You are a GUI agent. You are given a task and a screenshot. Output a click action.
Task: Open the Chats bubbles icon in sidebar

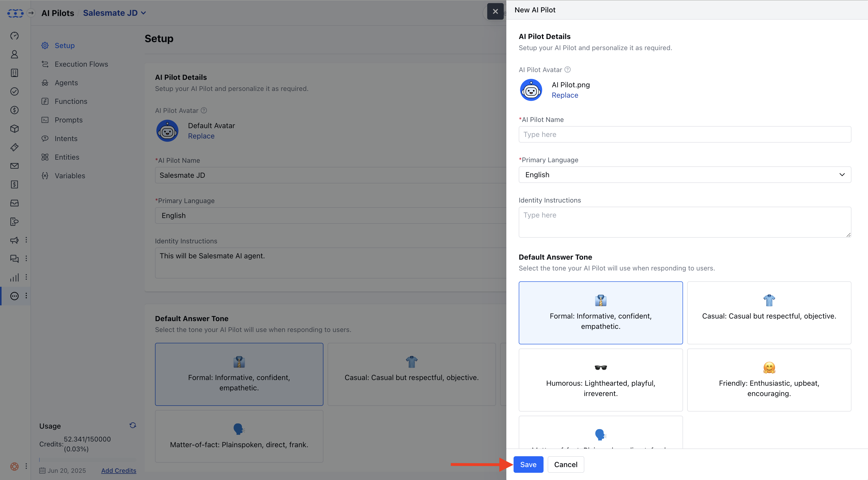(14, 259)
